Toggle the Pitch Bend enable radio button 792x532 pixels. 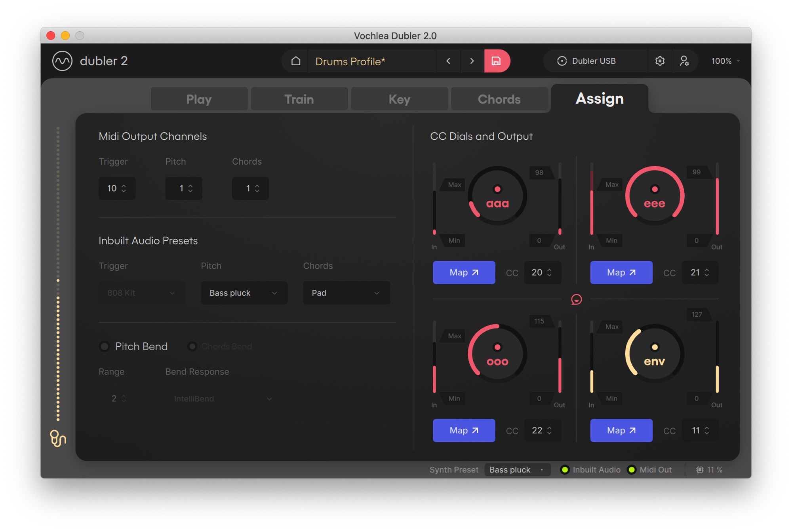click(104, 346)
